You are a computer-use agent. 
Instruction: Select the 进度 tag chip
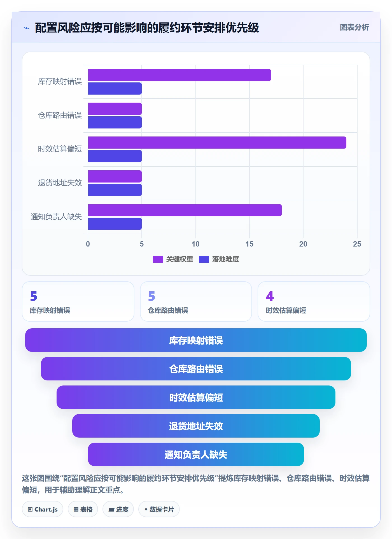[118, 509]
